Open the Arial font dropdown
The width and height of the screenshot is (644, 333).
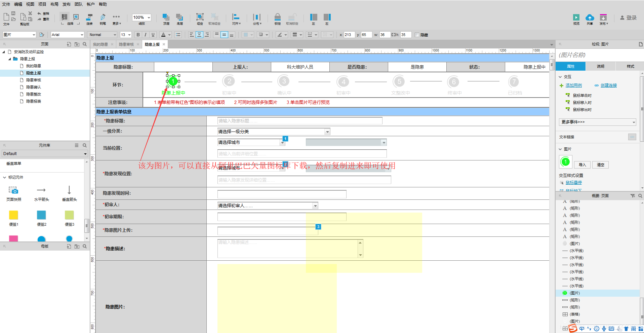pos(67,35)
